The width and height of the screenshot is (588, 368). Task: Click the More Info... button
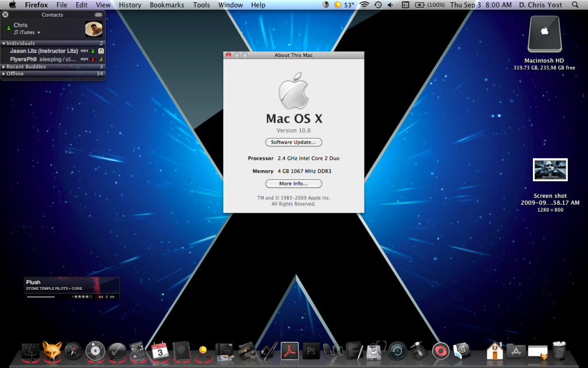tap(293, 183)
